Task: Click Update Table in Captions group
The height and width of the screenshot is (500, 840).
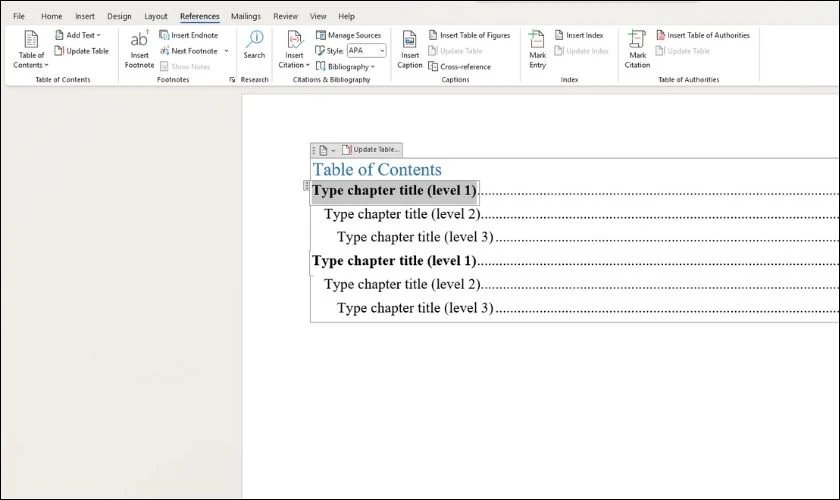Action: pyautogui.click(x=456, y=51)
